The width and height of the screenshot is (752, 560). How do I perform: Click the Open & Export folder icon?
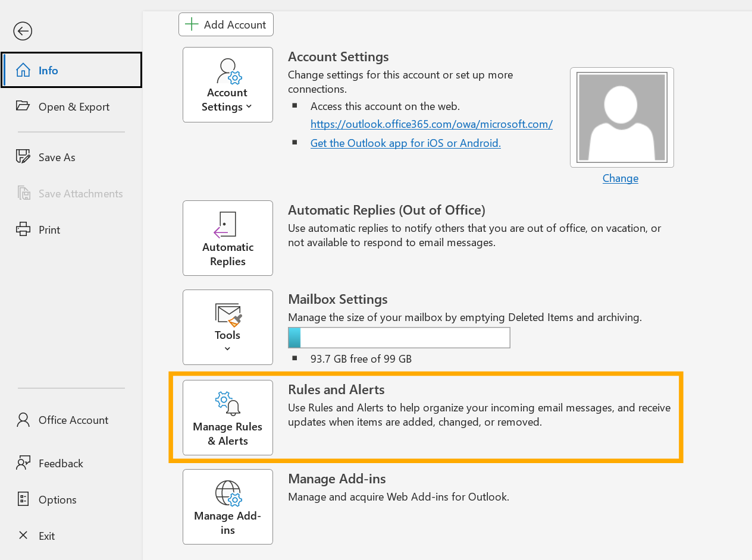coord(23,106)
